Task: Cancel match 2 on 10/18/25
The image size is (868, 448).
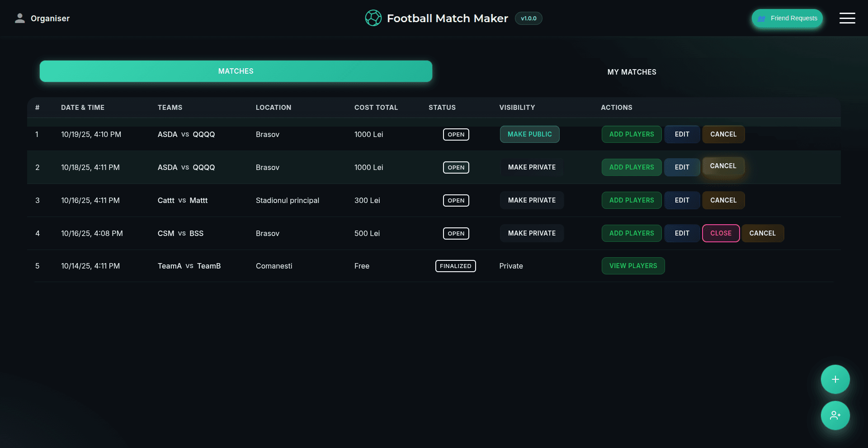Action: (x=723, y=166)
